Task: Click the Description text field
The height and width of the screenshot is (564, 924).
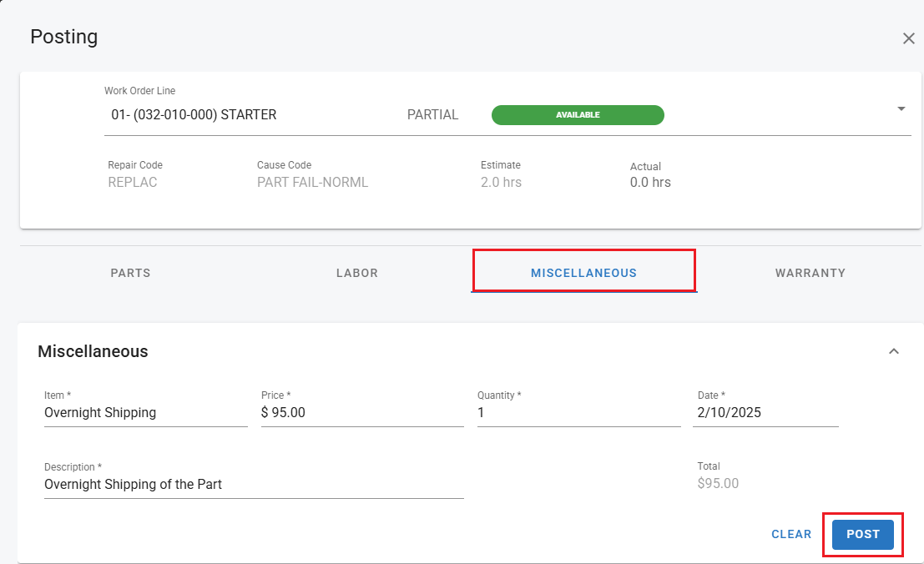Action: (253, 484)
